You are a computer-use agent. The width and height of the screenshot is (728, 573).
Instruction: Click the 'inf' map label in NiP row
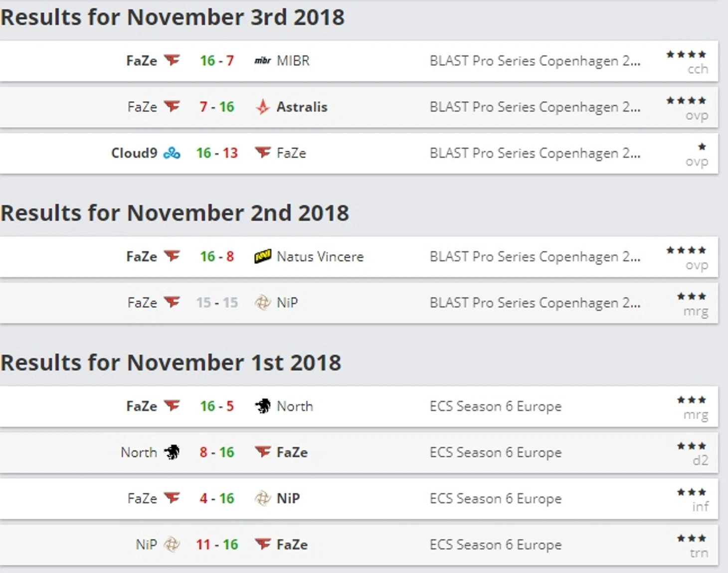[x=700, y=507]
